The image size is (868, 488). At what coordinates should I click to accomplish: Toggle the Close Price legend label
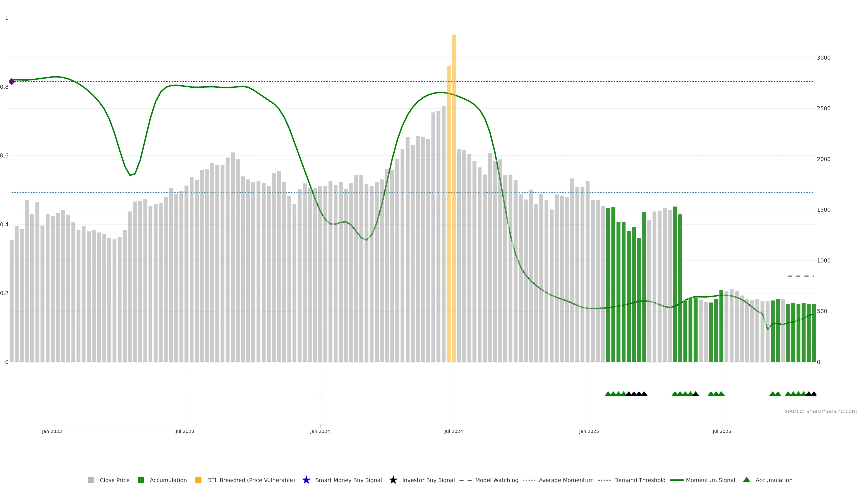coord(115,480)
